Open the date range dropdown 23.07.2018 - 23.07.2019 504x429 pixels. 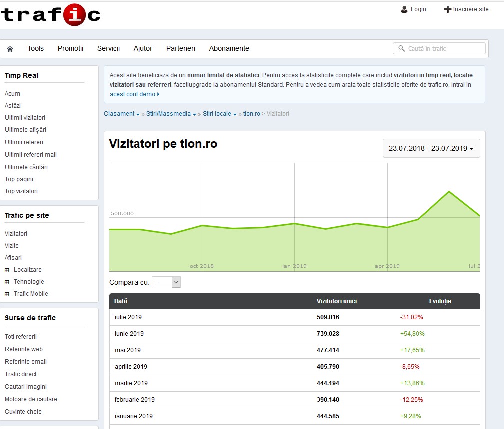click(x=431, y=148)
